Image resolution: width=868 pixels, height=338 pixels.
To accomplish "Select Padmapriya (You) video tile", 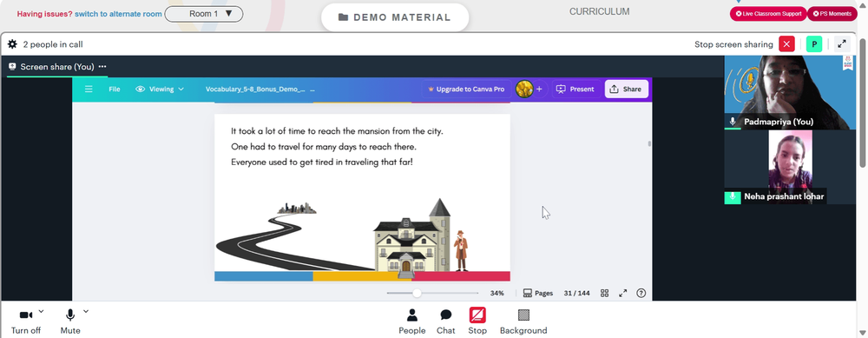I will pos(790,92).
